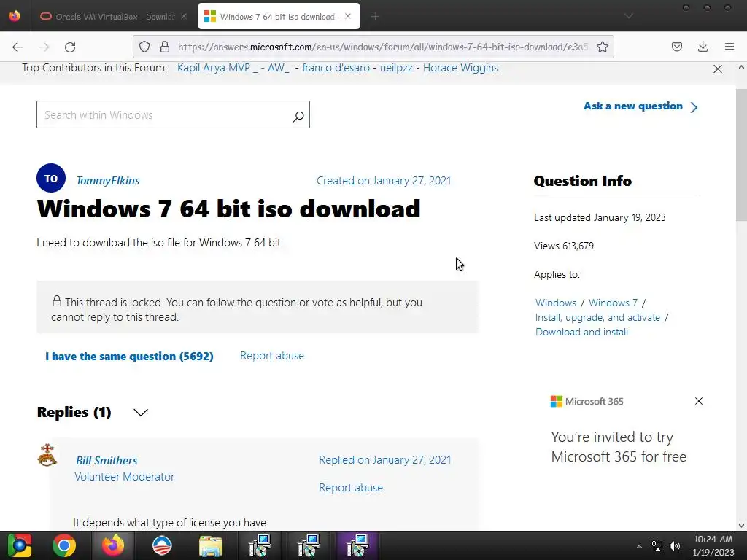This screenshot has width=747, height=560.
Task: Close the Oracle VM VirtualBox tab
Action: 184,17
